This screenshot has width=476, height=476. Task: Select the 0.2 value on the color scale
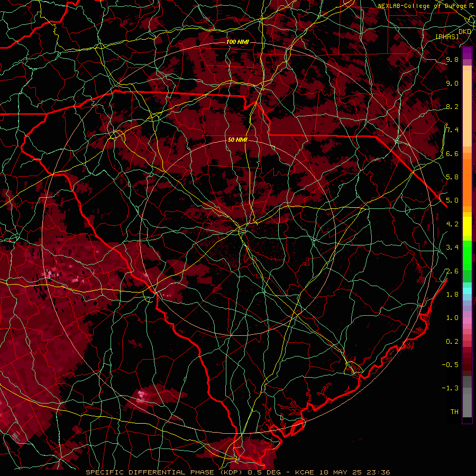(452, 342)
